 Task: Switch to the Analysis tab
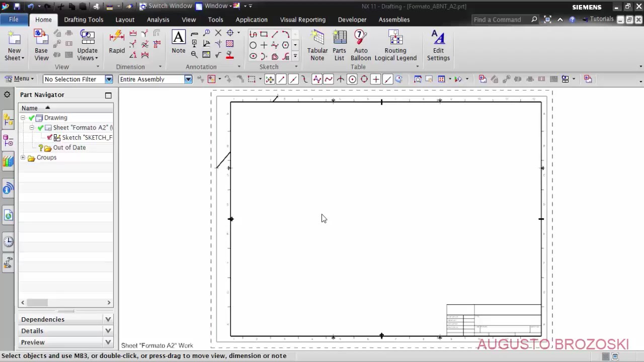158,20
